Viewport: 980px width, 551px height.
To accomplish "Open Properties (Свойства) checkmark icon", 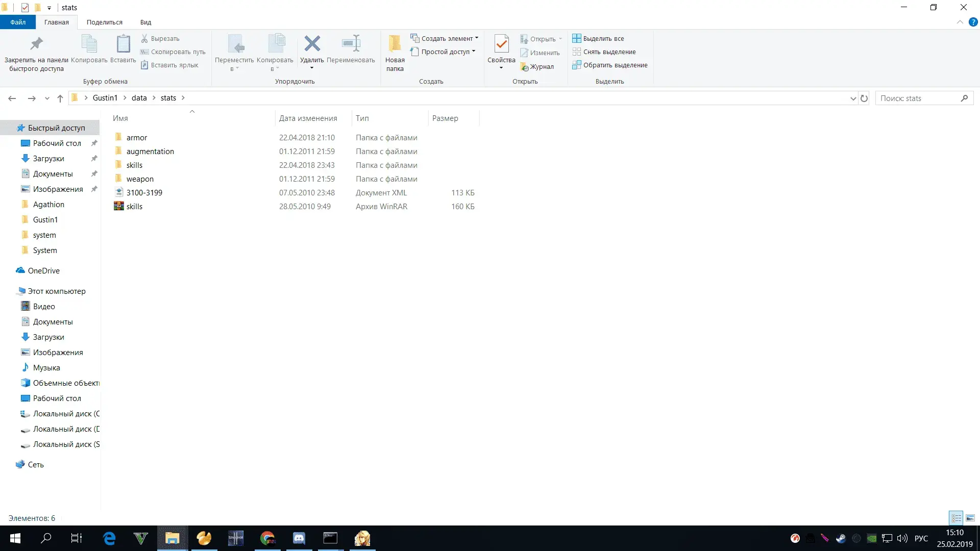I will [x=501, y=44].
